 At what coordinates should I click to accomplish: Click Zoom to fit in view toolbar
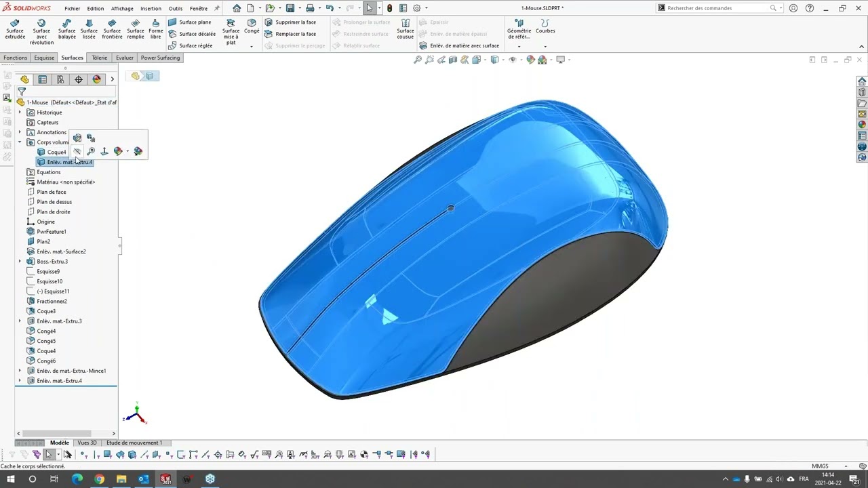tap(418, 60)
